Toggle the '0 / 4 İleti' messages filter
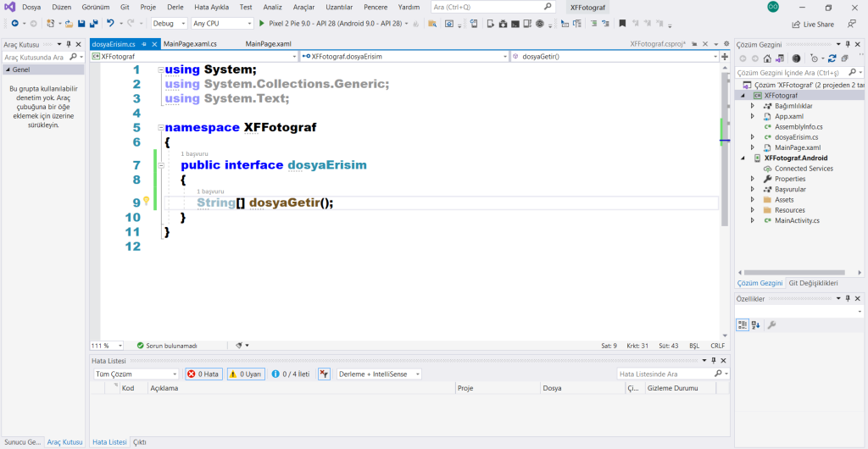This screenshot has height=449, width=868. click(x=291, y=374)
